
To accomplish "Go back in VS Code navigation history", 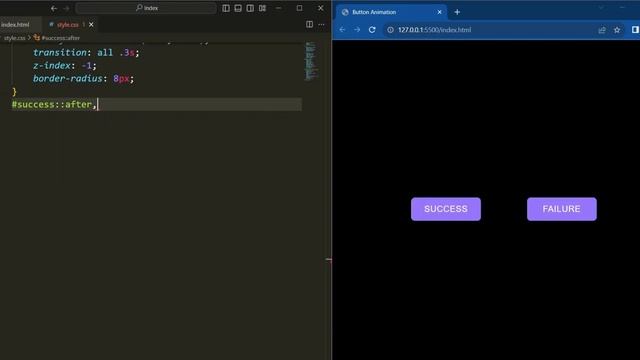I will 54,8.
